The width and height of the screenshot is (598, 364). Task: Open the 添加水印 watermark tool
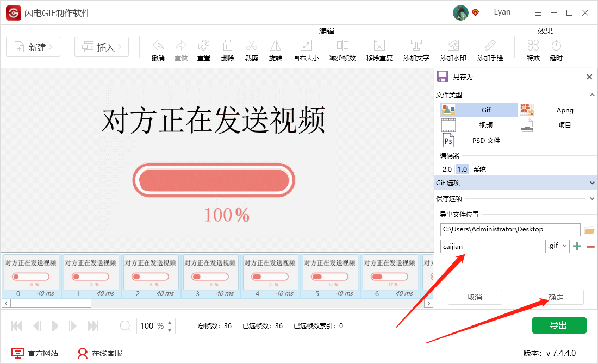pos(453,49)
